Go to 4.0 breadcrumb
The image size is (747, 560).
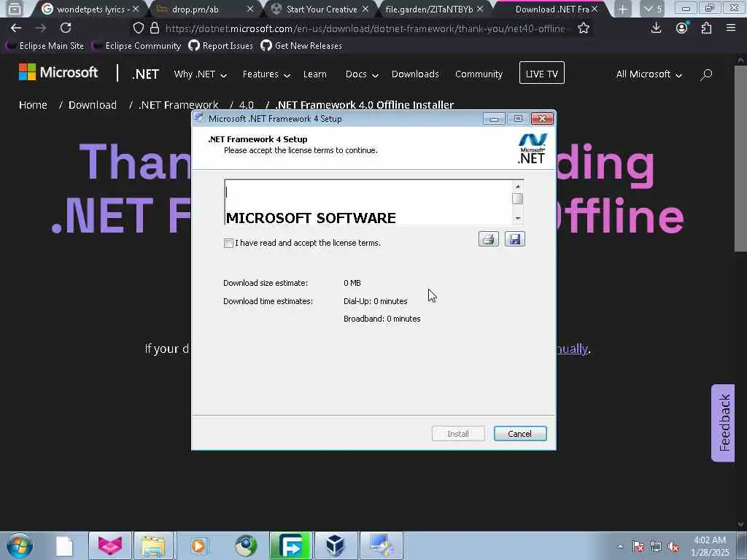click(247, 105)
